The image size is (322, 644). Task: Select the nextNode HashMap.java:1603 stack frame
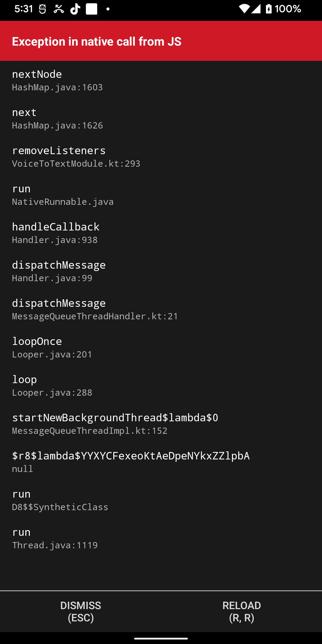[x=57, y=80]
